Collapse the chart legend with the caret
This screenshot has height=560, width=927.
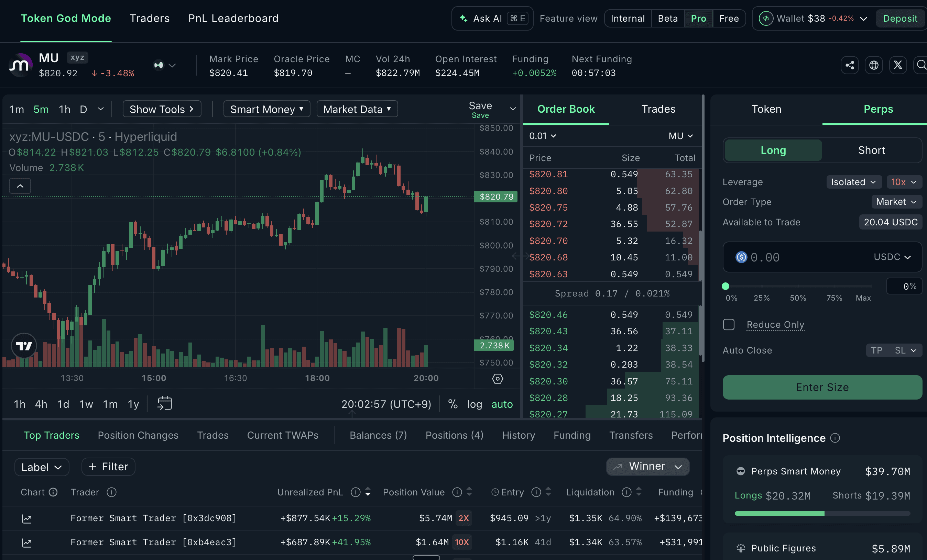(x=20, y=186)
